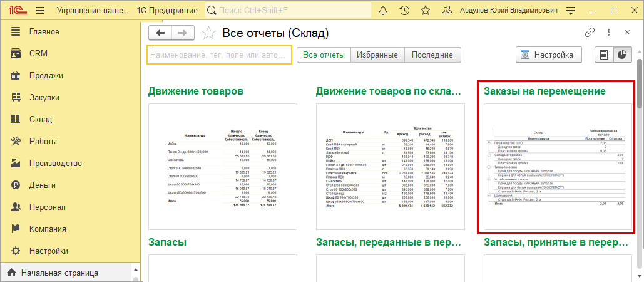644x282 pixels.
Task: Open the Настройка button
Action: tap(549, 55)
